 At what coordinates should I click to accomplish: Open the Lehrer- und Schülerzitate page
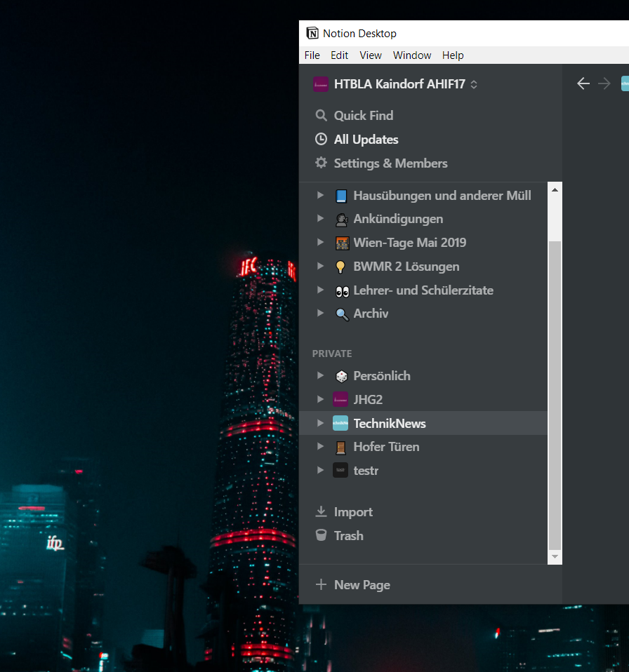coord(423,290)
